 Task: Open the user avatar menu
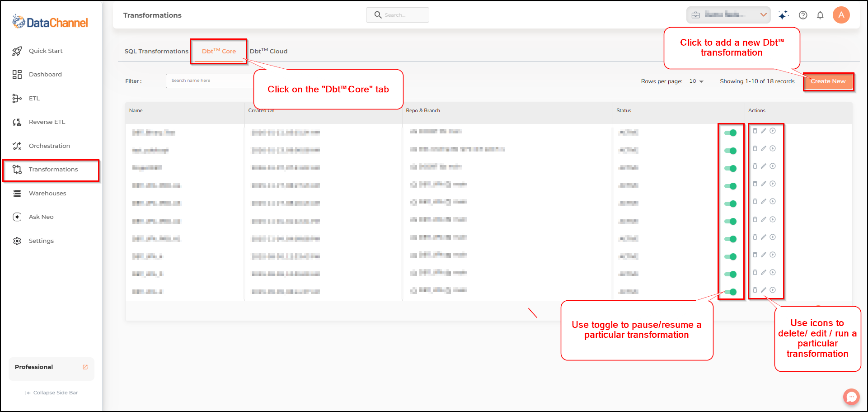(x=841, y=15)
